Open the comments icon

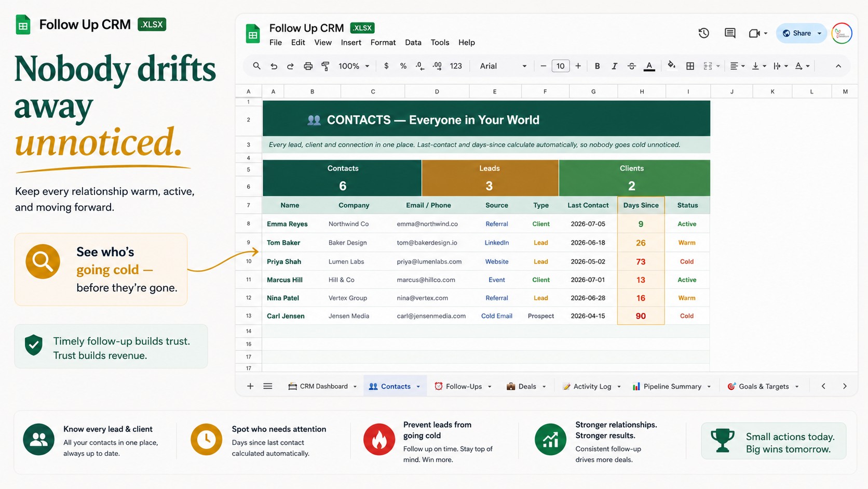pos(730,33)
